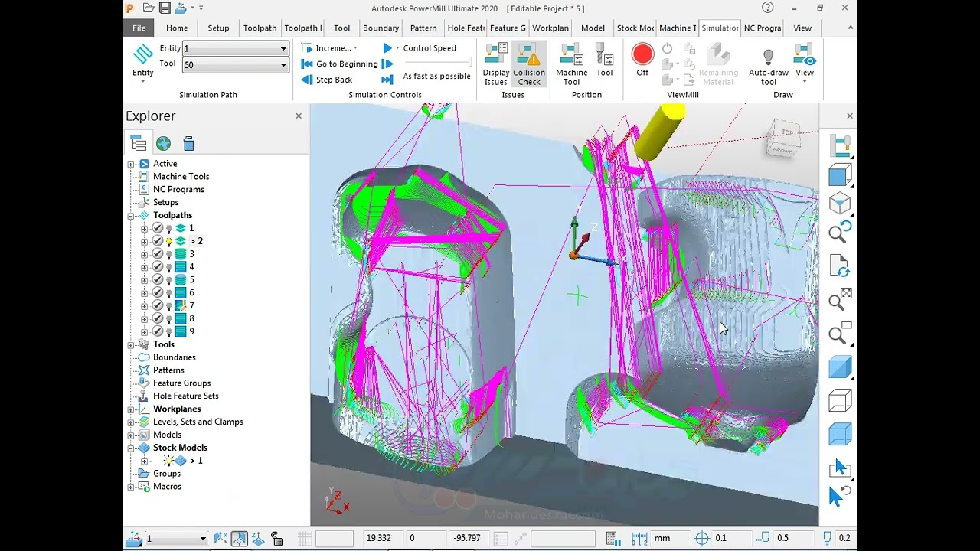Open help with question mark icon

(x=768, y=8)
